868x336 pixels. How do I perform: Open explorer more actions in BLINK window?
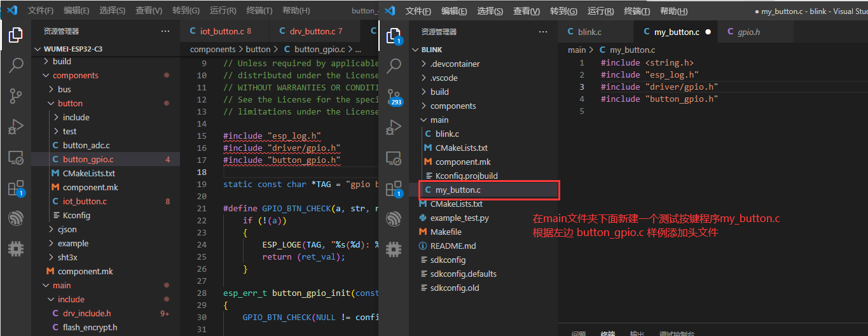point(543,31)
